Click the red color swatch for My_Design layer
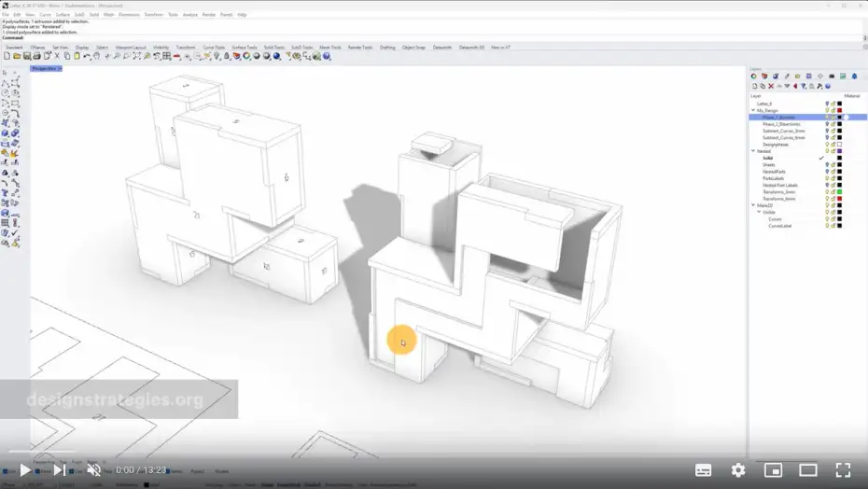Screen dimensions: 868x489 pos(839,110)
